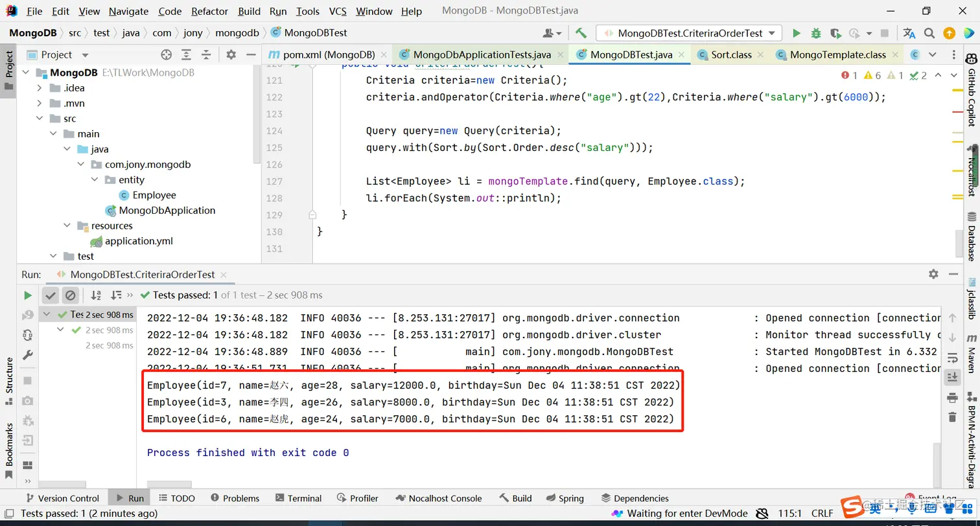This screenshot has width=980, height=526.
Task: Expand the .mvn folder
Action: 40,103
